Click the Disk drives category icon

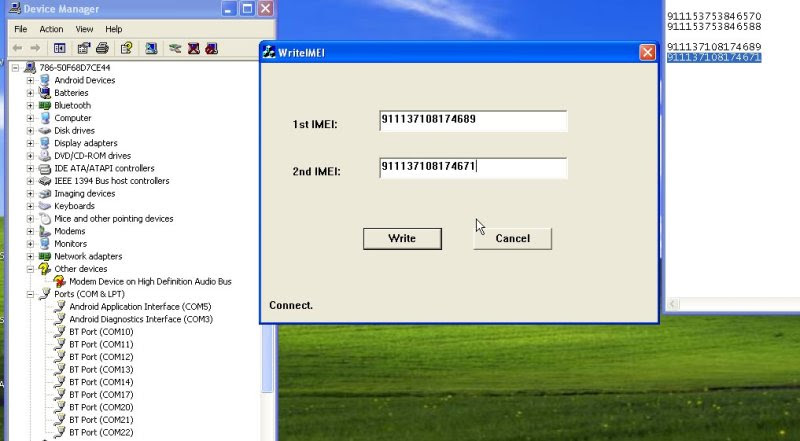(x=45, y=130)
